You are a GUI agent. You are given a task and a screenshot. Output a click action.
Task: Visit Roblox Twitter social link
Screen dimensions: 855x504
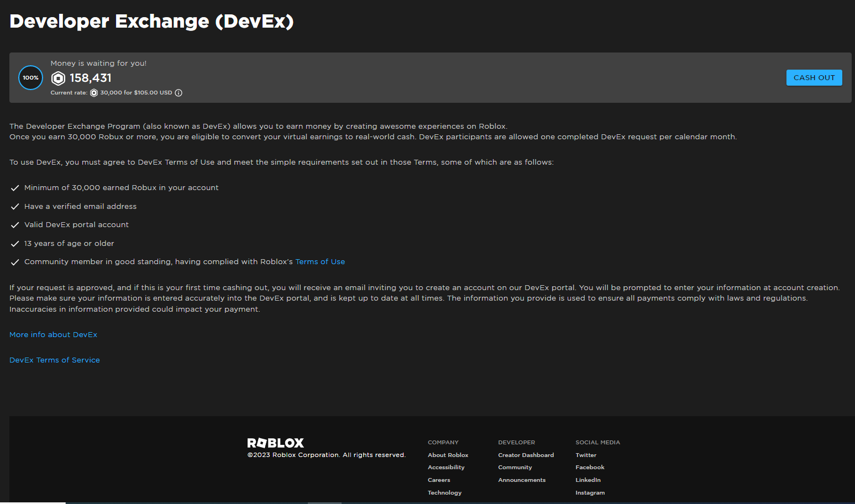tap(586, 455)
